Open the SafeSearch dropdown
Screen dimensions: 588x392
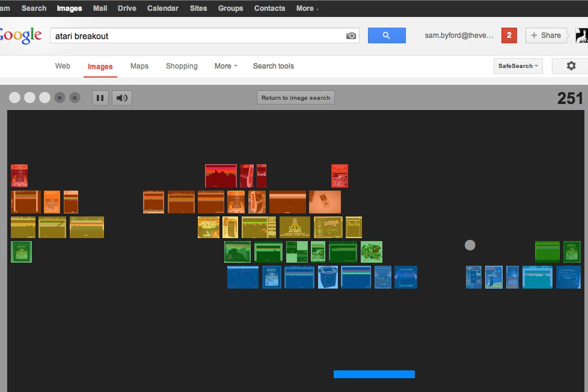pos(518,66)
